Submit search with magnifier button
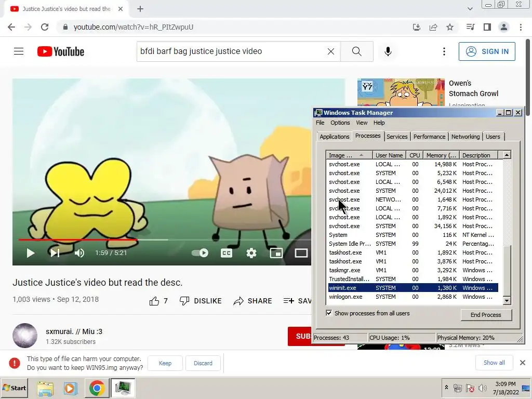This screenshot has width=532, height=399. [x=356, y=51]
